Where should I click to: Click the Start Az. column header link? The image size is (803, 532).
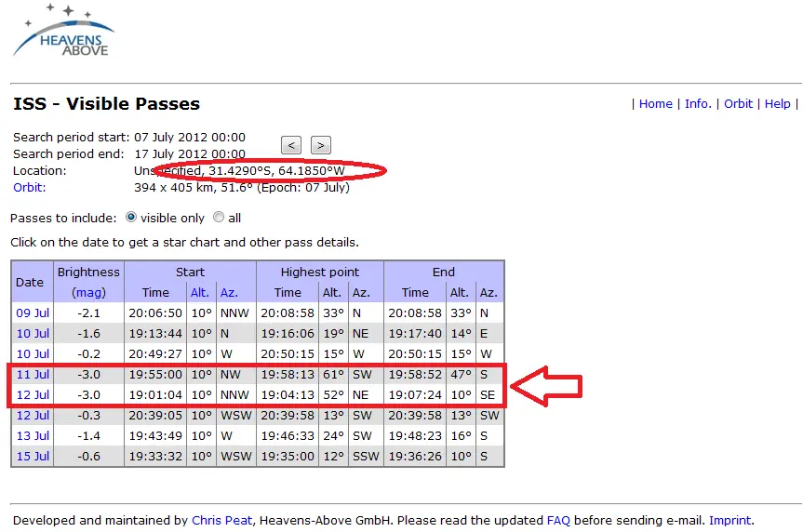(x=229, y=292)
